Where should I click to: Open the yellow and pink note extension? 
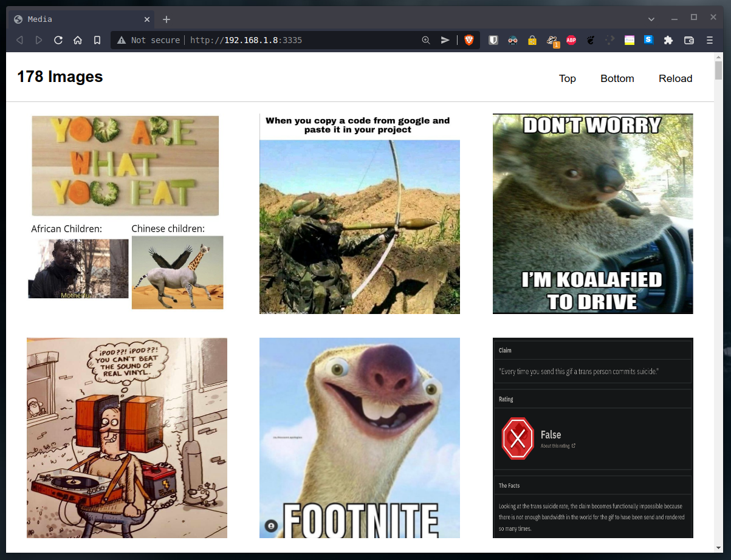[630, 40]
